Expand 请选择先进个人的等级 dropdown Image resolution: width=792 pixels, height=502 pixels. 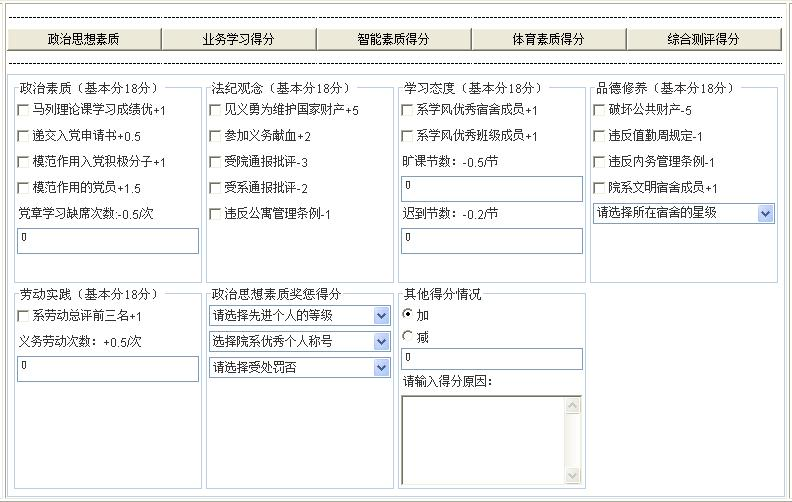point(300,316)
